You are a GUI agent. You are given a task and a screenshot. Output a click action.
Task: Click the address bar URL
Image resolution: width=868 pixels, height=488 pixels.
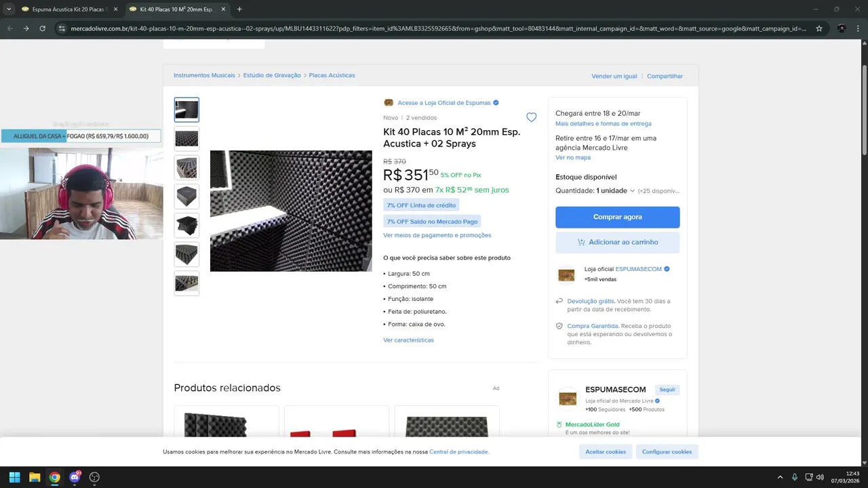click(x=438, y=28)
